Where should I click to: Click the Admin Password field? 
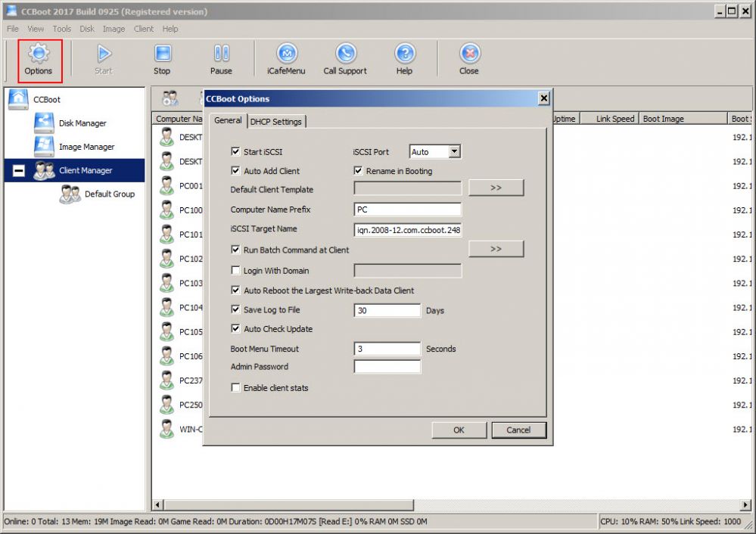click(387, 367)
